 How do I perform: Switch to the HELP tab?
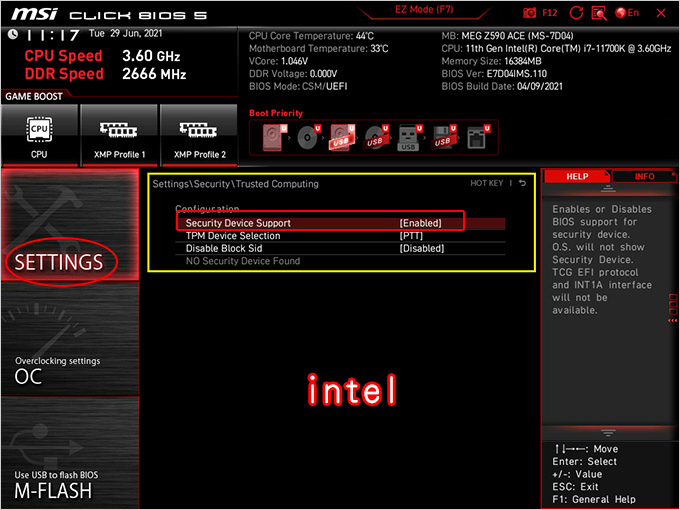pos(577,176)
